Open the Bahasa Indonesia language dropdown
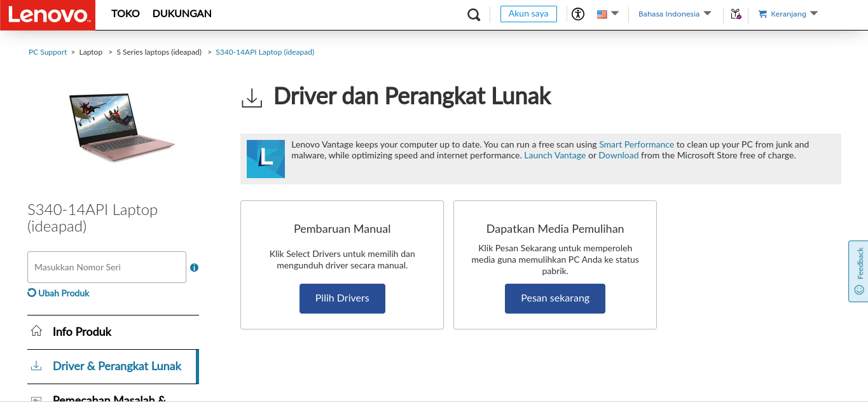The width and height of the screenshot is (868, 402). pos(675,14)
